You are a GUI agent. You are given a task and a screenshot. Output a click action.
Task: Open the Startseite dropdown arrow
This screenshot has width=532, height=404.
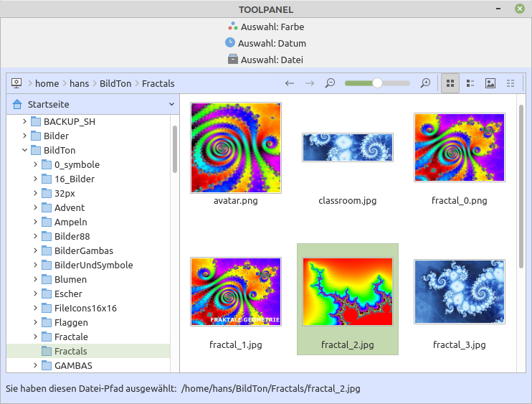(171, 105)
